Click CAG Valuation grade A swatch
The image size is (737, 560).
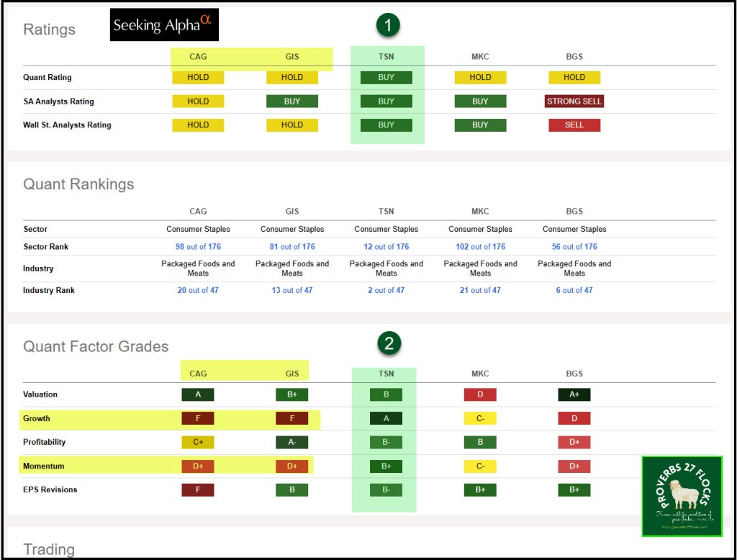coord(198,394)
